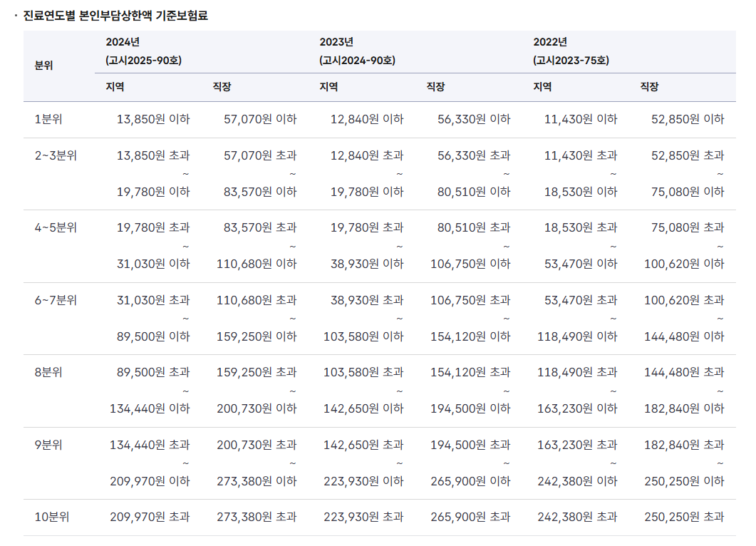Click '273,380원 초과' in the 10분위 row
The width and height of the screenshot is (756, 546).
257,517
